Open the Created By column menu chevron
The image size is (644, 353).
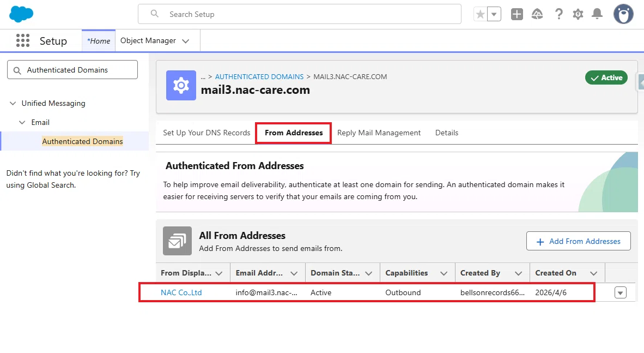coord(519,273)
